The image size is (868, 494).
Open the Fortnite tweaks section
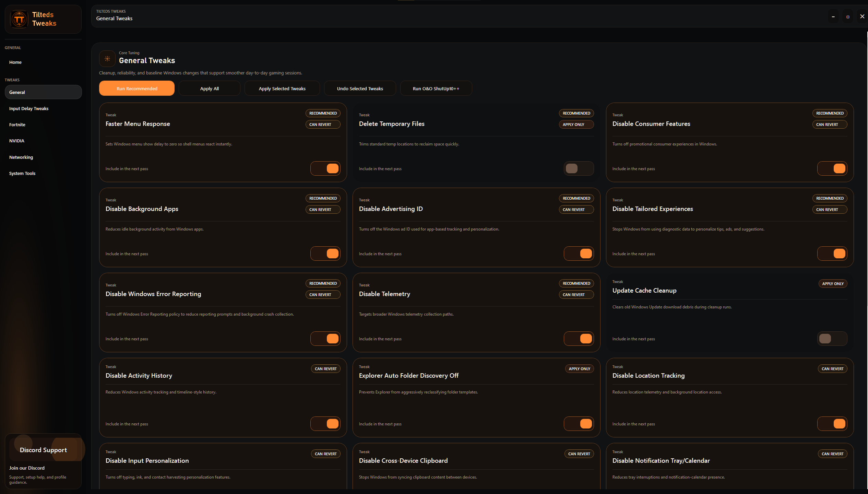[x=43, y=125]
